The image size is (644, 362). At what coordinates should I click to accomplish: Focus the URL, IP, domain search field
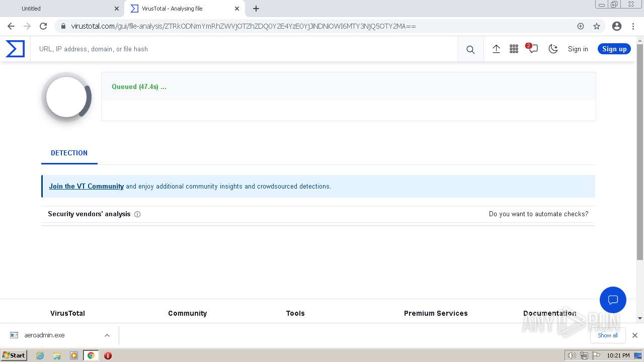(244, 49)
